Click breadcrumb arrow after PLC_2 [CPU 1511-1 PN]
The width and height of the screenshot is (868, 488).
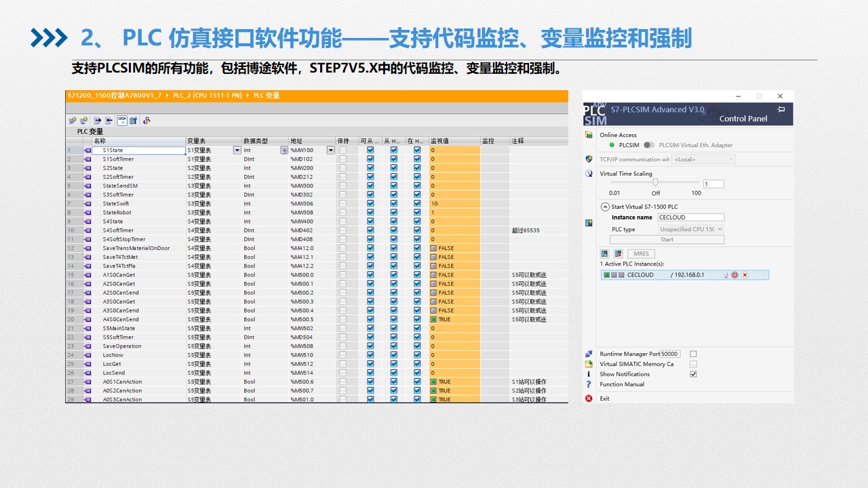point(248,96)
